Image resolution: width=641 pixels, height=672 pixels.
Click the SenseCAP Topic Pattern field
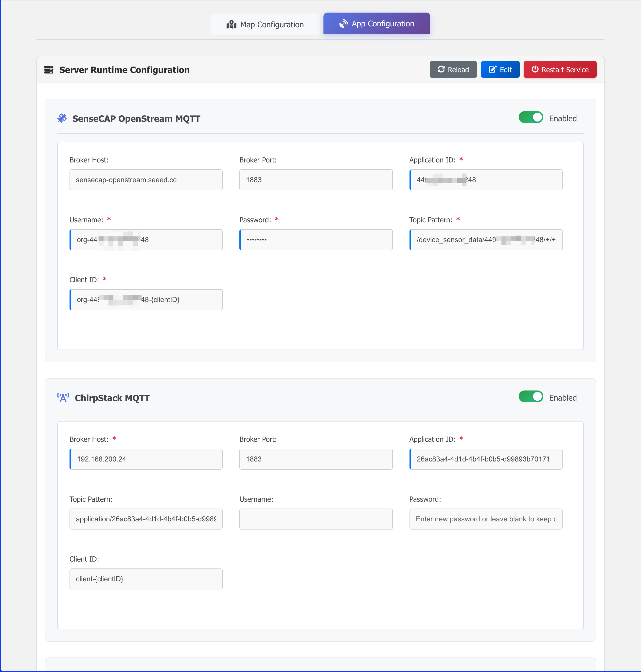coord(485,239)
